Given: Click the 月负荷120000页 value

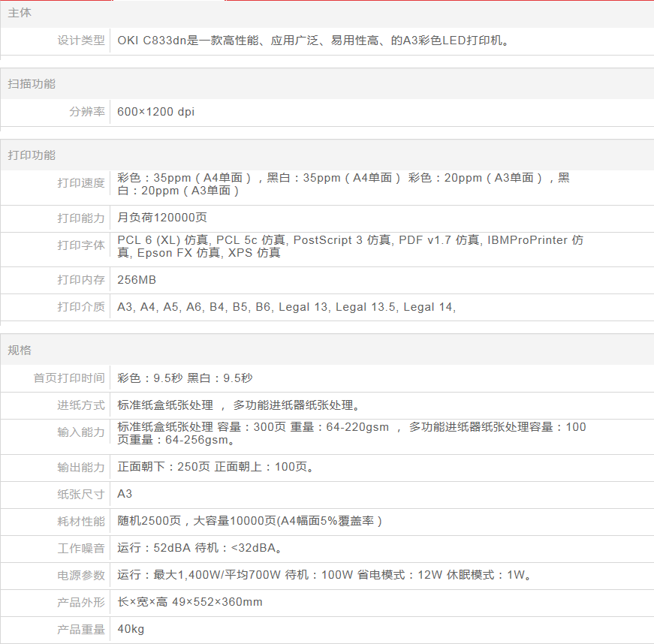Looking at the screenshot, I should point(162,218).
